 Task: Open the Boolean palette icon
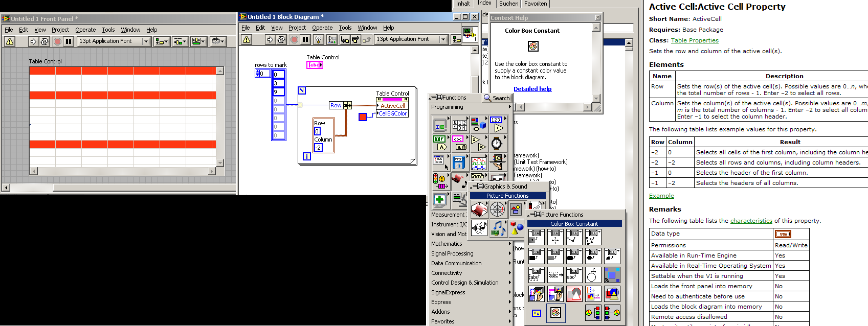(439, 143)
